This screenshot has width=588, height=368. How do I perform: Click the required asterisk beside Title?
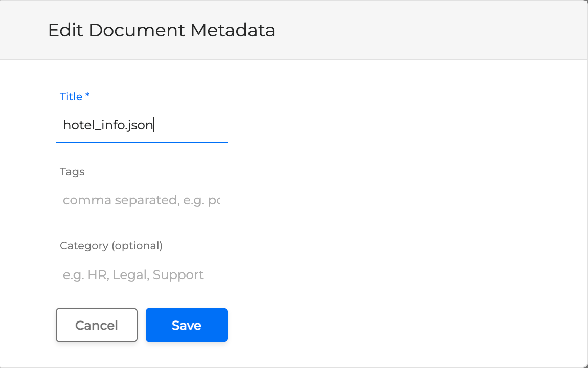(x=87, y=96)
